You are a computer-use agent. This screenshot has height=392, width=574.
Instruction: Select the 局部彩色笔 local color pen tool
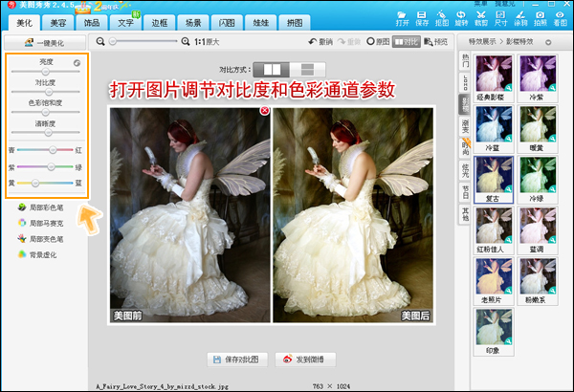45,207
